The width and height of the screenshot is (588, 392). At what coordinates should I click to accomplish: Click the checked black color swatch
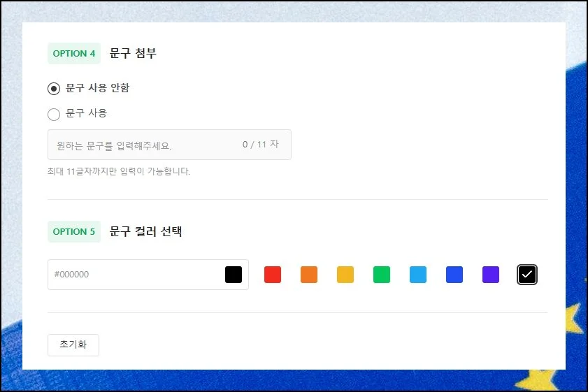[x=527, y=275]
